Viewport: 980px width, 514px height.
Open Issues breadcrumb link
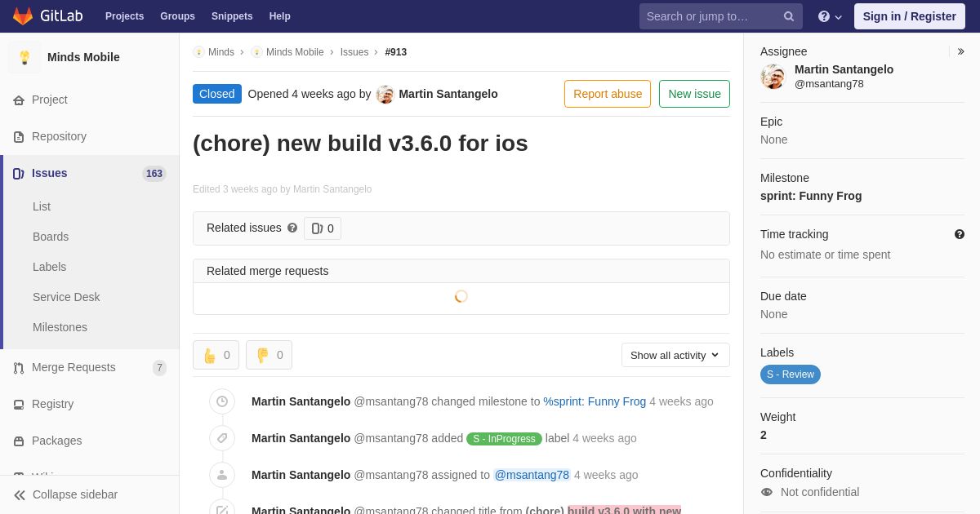354,52
